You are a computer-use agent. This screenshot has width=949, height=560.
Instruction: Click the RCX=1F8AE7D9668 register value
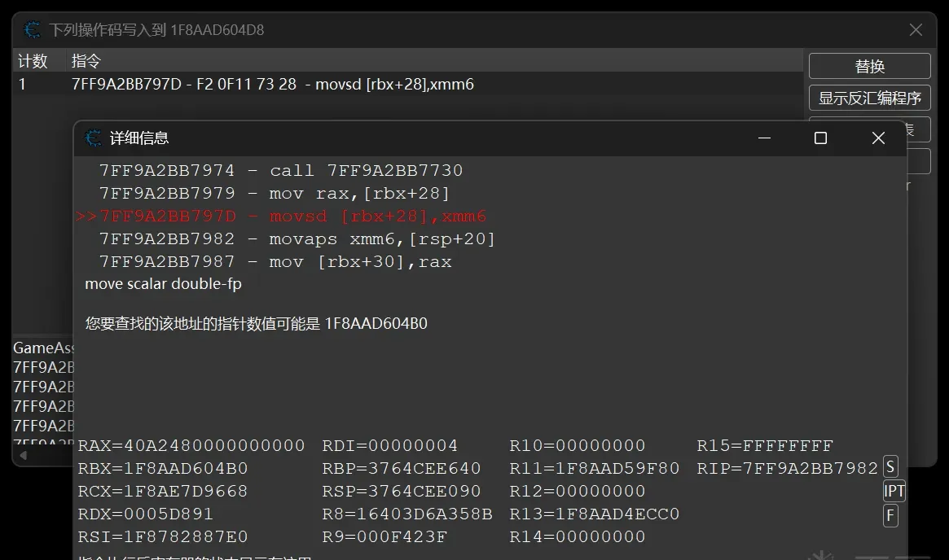pos(163,491)
